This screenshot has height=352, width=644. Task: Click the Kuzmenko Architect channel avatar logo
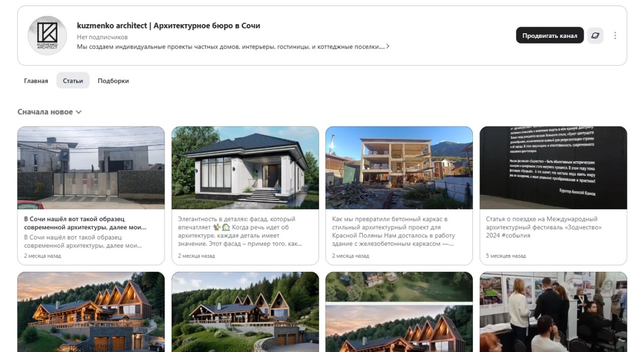tap(47, 35)
